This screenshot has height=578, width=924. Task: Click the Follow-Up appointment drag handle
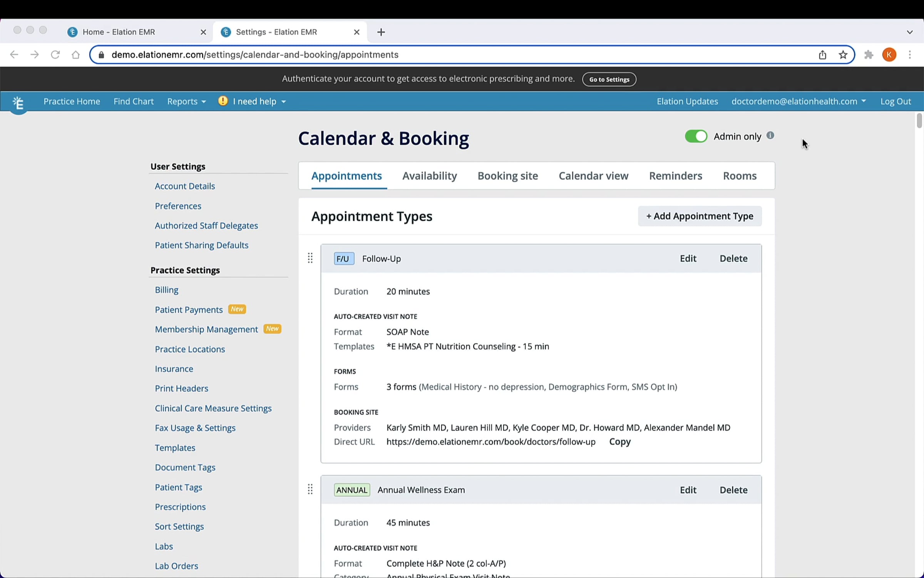pos(310,258)
